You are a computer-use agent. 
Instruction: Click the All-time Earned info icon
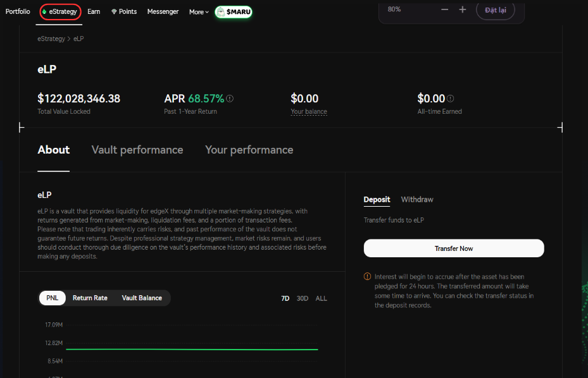tap(451, 99)
